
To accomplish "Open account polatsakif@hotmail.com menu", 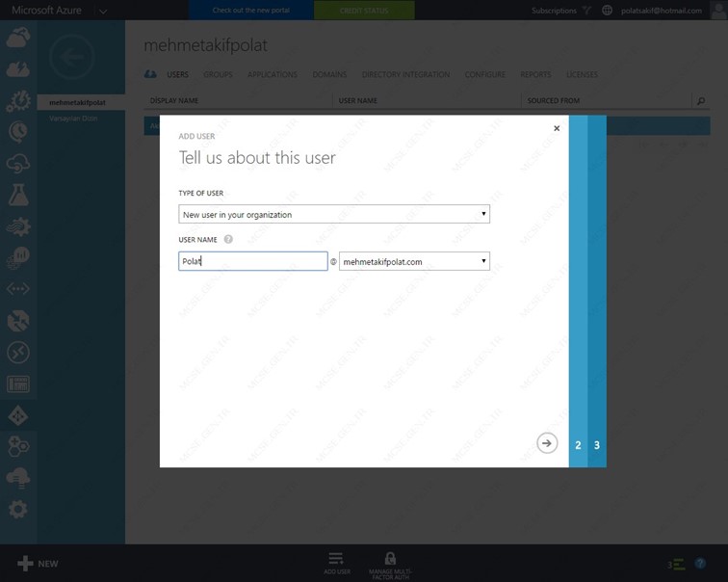I will tap(662, 11).
